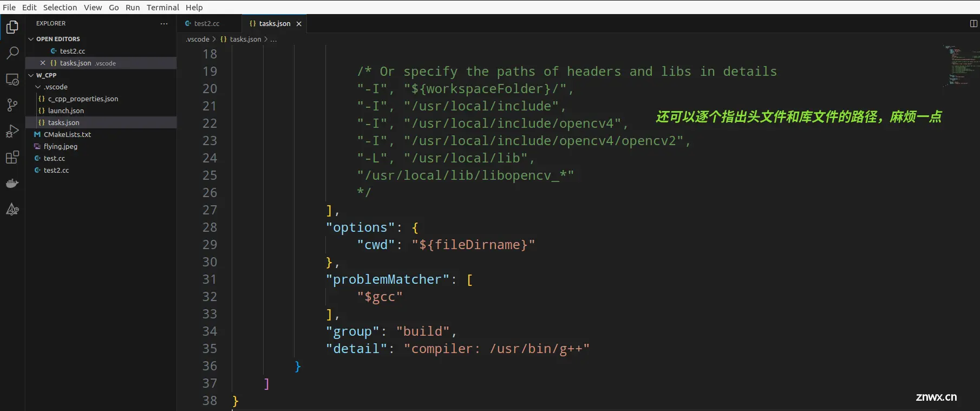
Task: Click the "${fileDirname}" string value
Action: pos(473,245)
